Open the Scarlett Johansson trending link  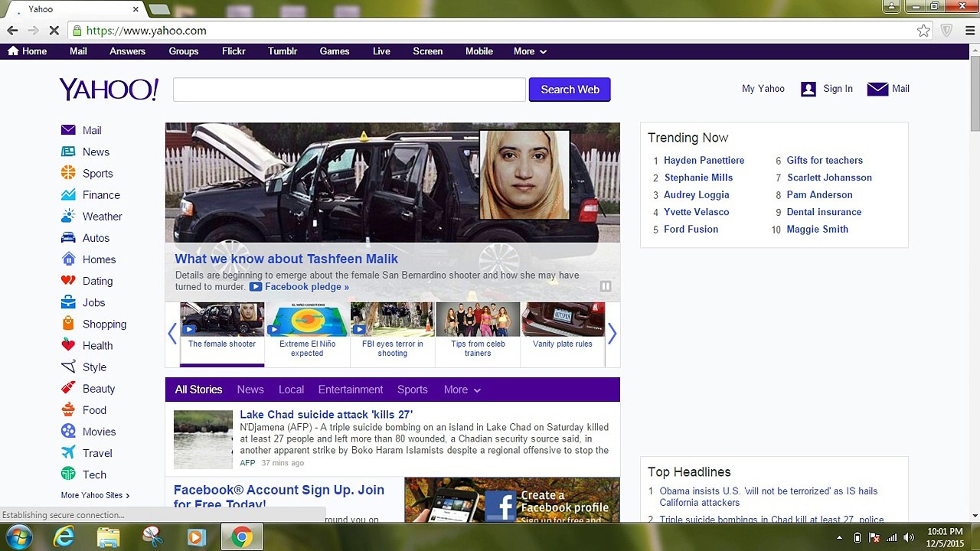coord(829,178)
